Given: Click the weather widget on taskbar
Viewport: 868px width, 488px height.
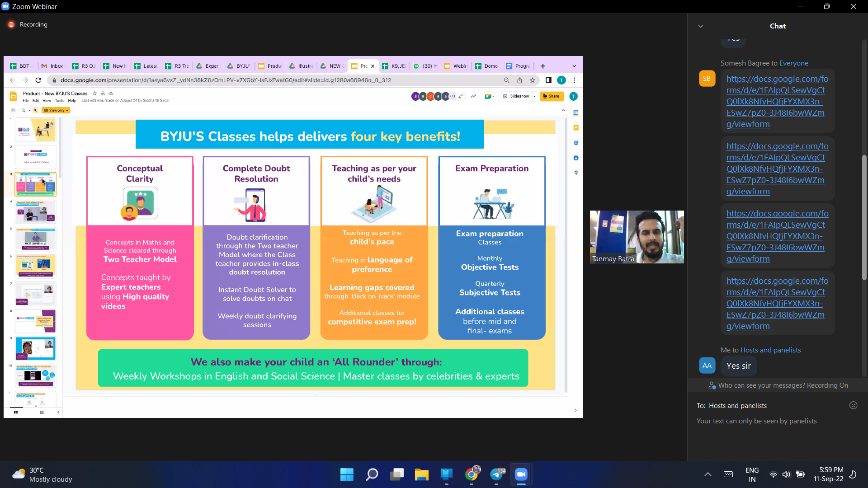Looking at the screenshot, I should pyautogui.click(x=43, y=474).
